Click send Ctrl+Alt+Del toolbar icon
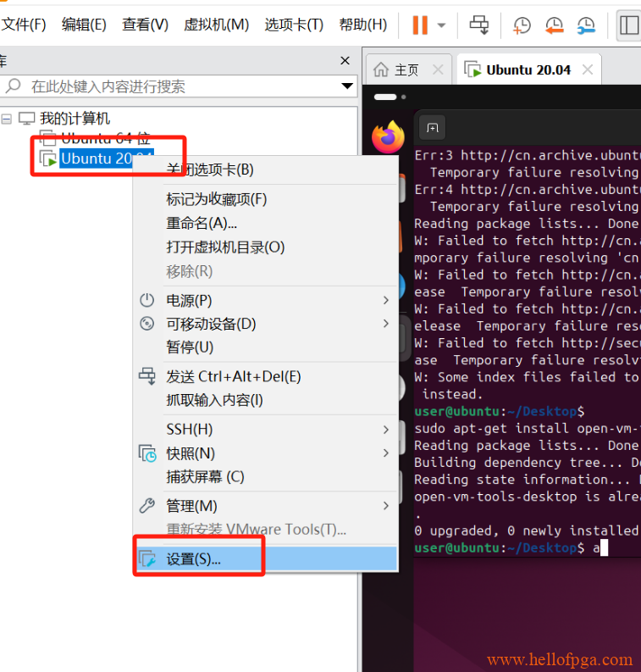Image resolution: width=641 pixels, height=672 pixels. 478,25
